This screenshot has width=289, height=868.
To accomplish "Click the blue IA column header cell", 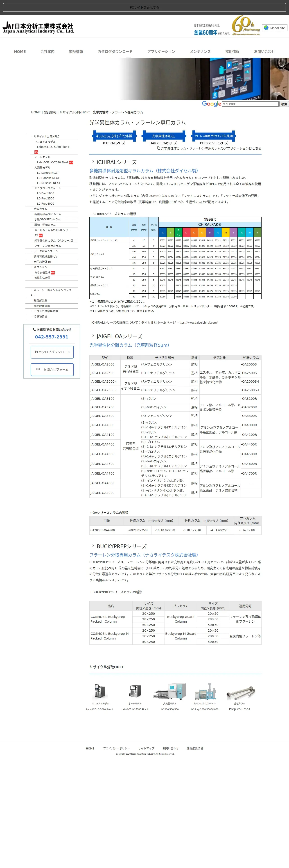I will [163, 233].
